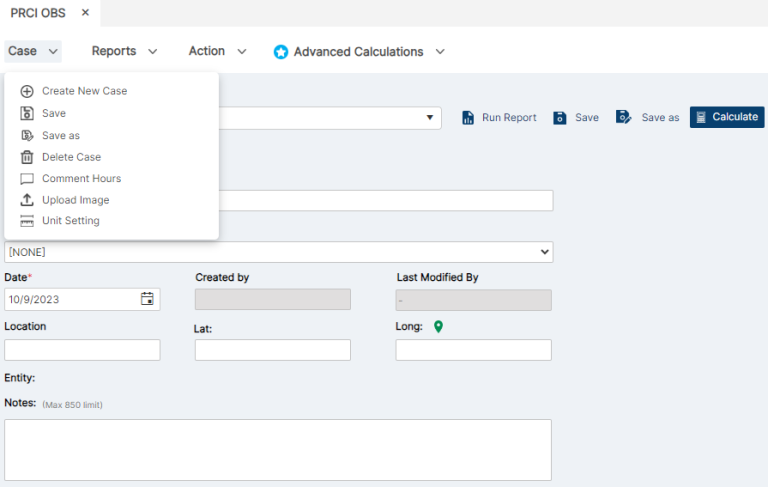Close the PRCI OBS tab

coord(85,13)
